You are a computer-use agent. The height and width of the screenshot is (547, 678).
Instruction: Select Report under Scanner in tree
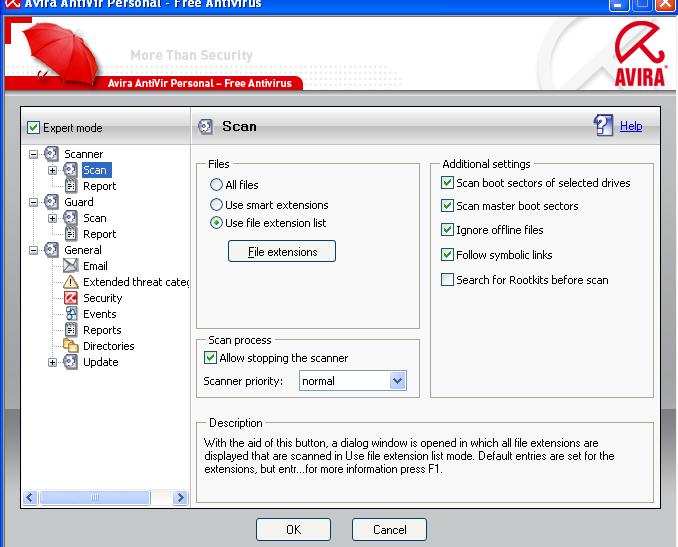click(x=99, y=186)
